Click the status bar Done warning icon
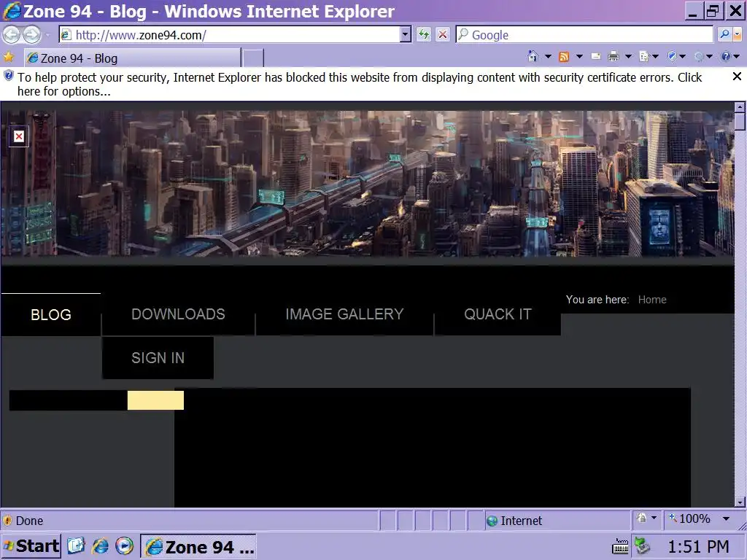747x560 pixels. point(7,521)
